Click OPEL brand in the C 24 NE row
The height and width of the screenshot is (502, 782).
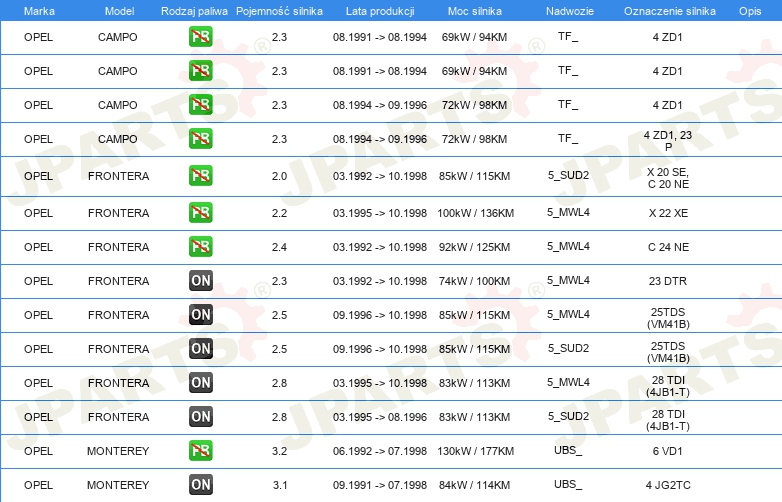[x=38, y=247]
